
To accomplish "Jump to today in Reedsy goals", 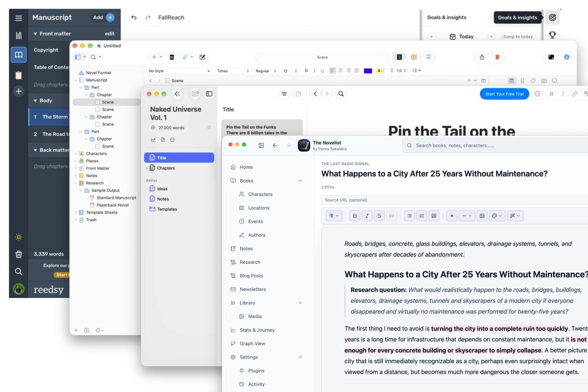I will pyautogui.click(x=517, y=36).
